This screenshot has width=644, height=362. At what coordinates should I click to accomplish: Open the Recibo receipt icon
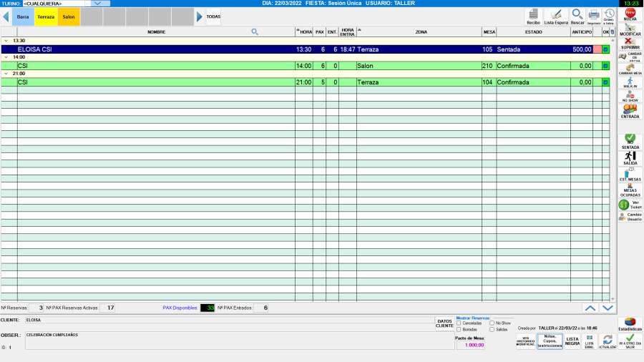click(533, 17)
